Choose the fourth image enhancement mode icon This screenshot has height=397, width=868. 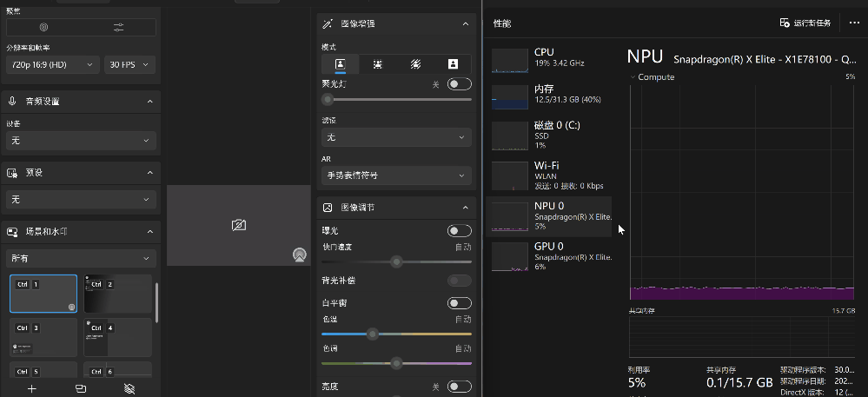tap(453, 64)
